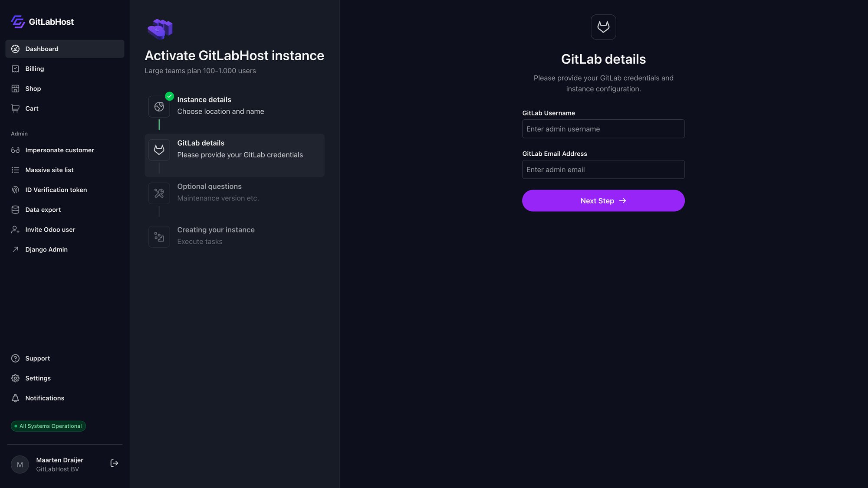Open the Invite Odoo user icon
Screen dimensions: 868x488
15,229
